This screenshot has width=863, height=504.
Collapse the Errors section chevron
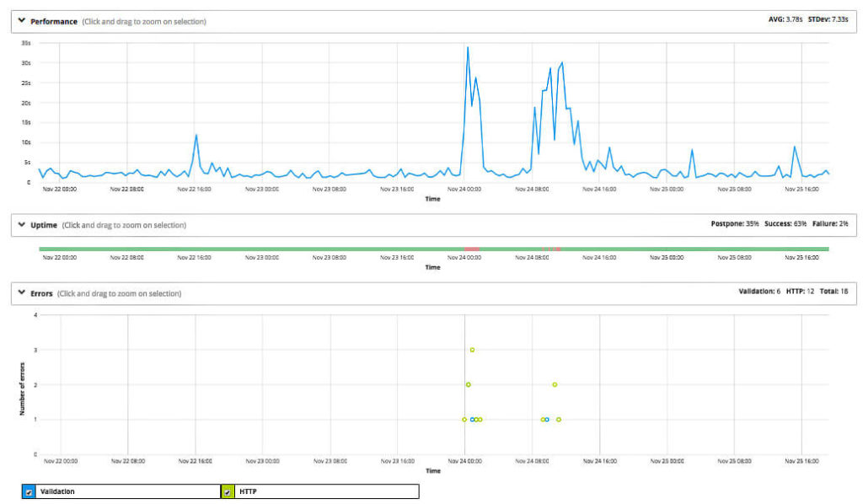pyautogui.click(x=21, y=292)
